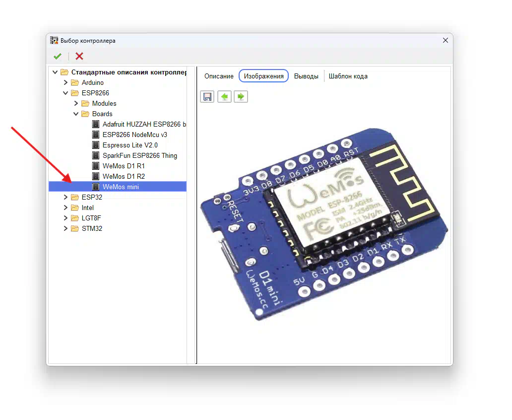Click the WeMos D1 mini board picture
Image resolution: width=512 pixels, height=420 pixels.
324,224
